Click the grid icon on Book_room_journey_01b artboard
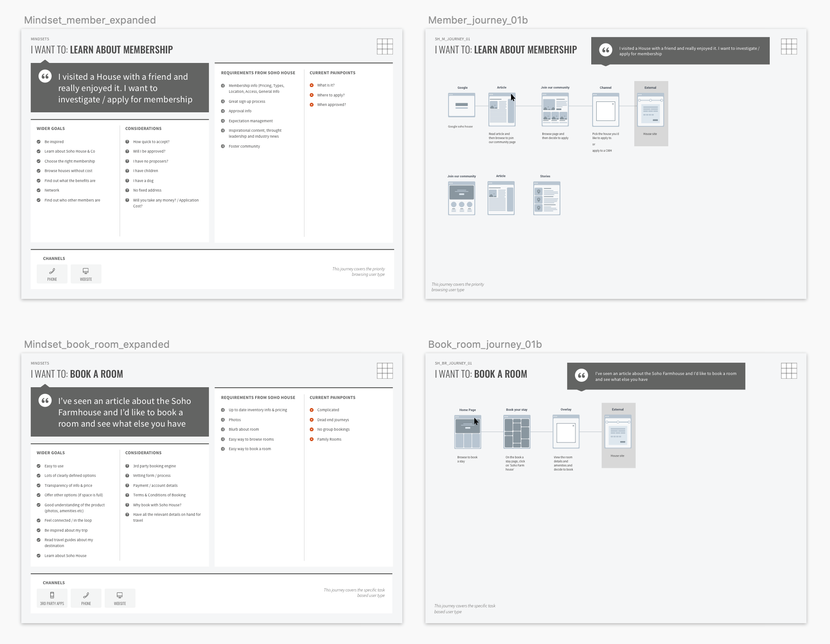This screenshot has height=644, width=830. pos(789,371)
